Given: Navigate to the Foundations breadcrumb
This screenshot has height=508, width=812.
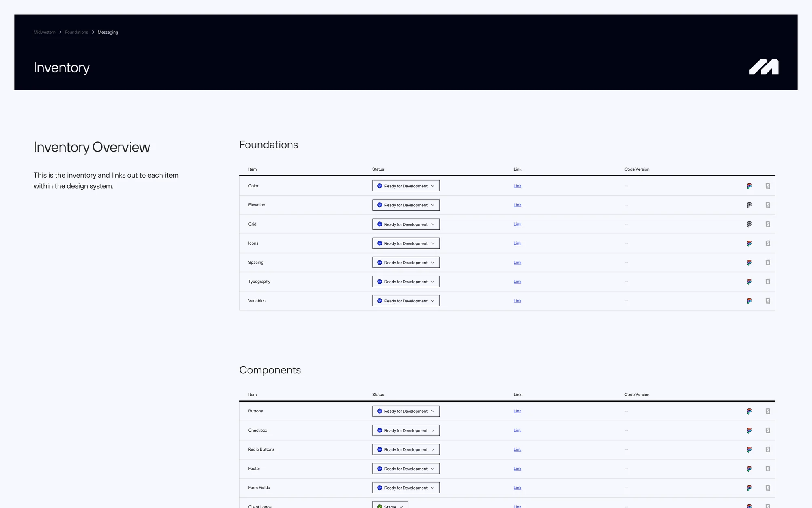Looking at the screenshot, I should click(76, 32).
